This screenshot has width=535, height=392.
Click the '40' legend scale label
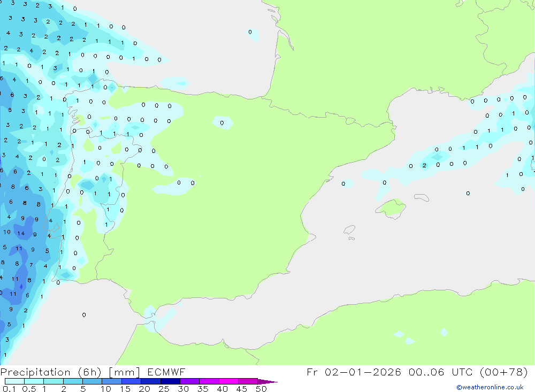pyautogui.click(x=222, y=389)
